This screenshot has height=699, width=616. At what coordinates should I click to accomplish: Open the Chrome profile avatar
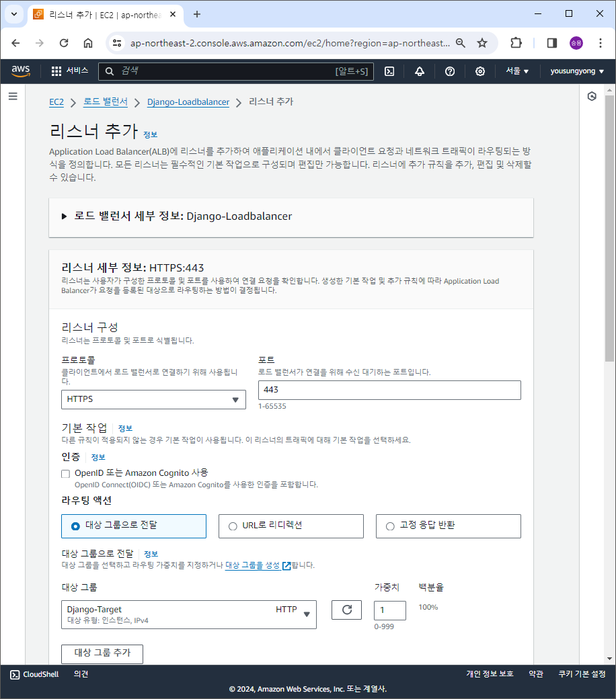[576, 43]
